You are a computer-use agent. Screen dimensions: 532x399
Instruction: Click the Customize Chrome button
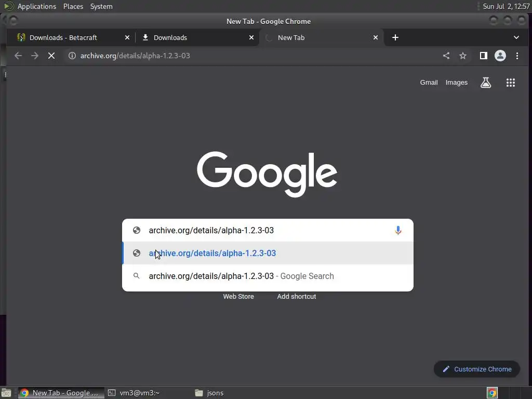[477, 369]
